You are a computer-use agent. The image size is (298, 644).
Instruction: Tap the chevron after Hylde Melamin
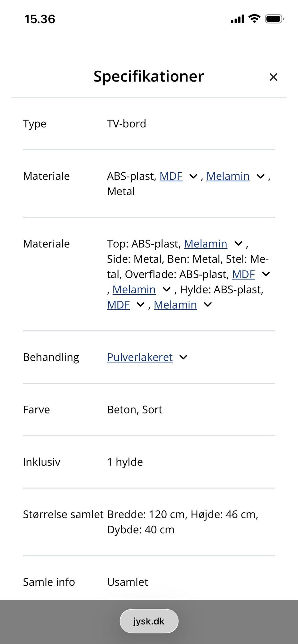coord(207,305)
